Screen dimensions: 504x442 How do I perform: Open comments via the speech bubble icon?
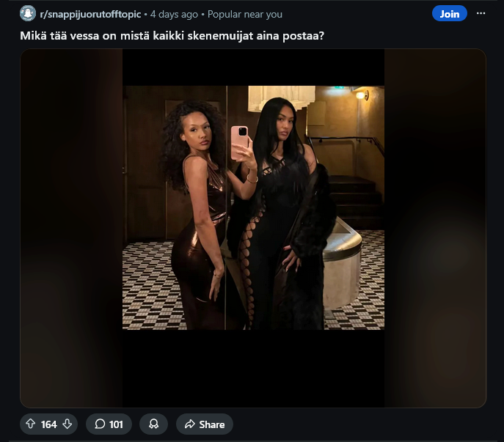[100, 424]
